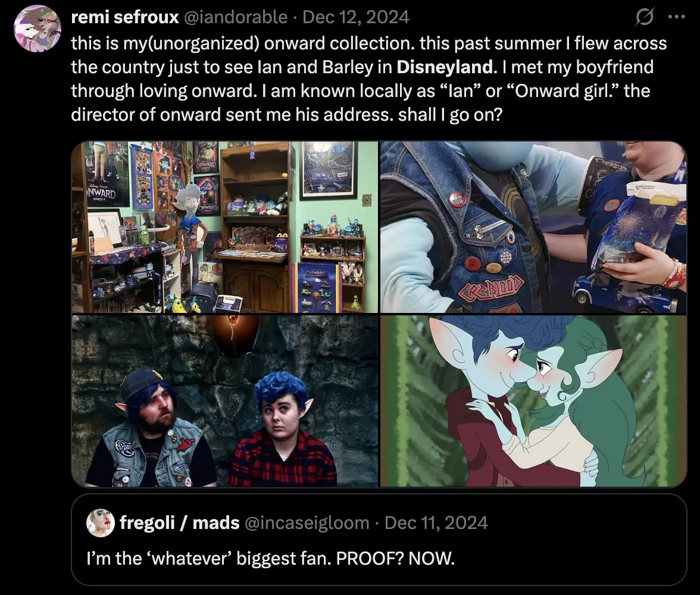The image size is (700, 595).
Task: Open the quoted tweet by fregoli / mads
Action: tap(379, 540)
